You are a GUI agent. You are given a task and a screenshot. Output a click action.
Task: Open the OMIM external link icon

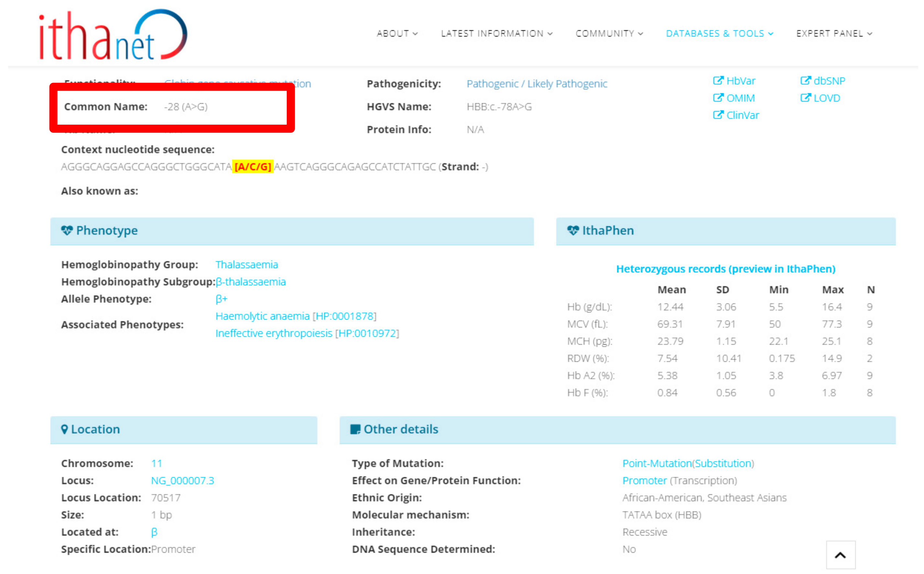point(719,98)
